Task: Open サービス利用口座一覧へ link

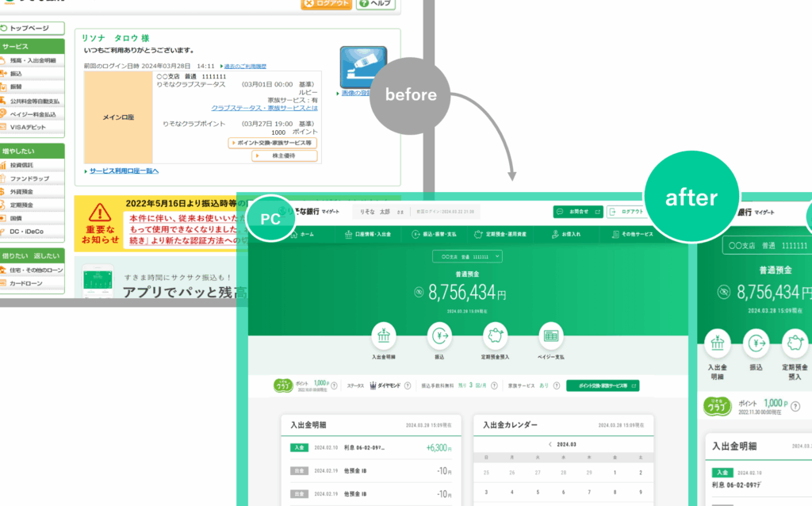Action: click(x=124, y=171)
